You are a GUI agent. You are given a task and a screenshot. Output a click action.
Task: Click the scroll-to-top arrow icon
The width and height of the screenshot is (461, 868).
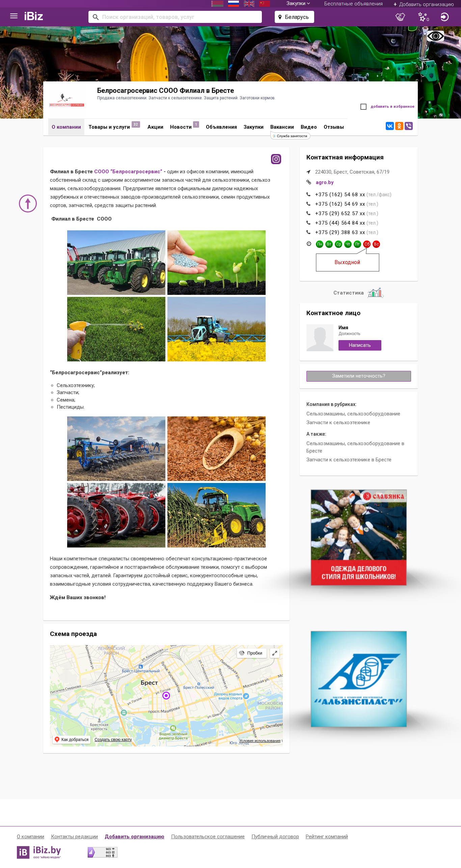(28, 203)
